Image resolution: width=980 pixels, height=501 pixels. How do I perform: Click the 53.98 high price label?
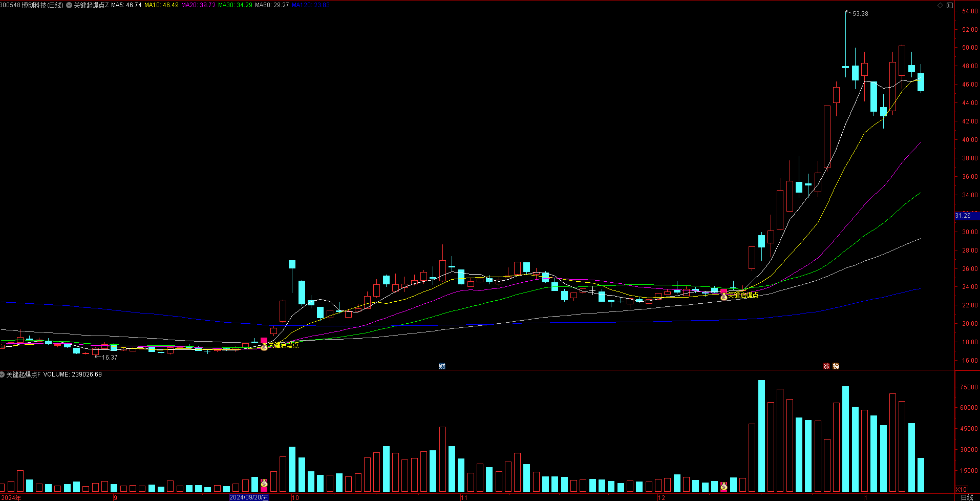coord(860,14)
